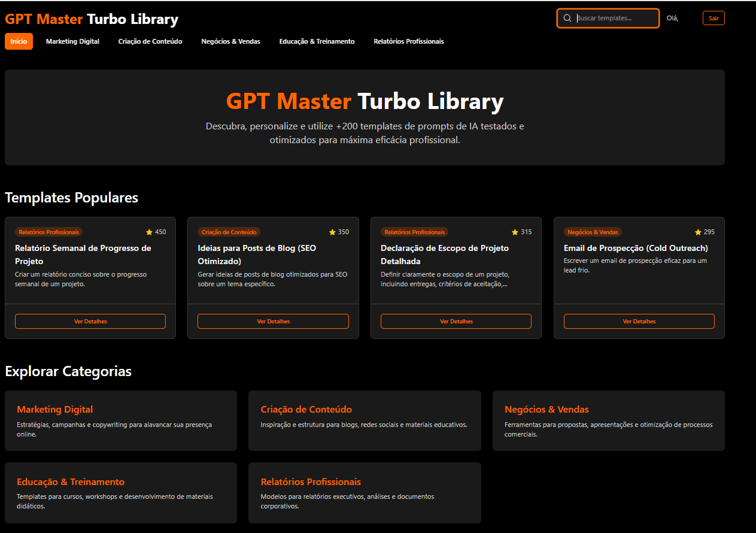Viewport: 756px width, 533px height.
Task: View details for Relatório Semanal de Progresso
Action: tap(90, 321)
